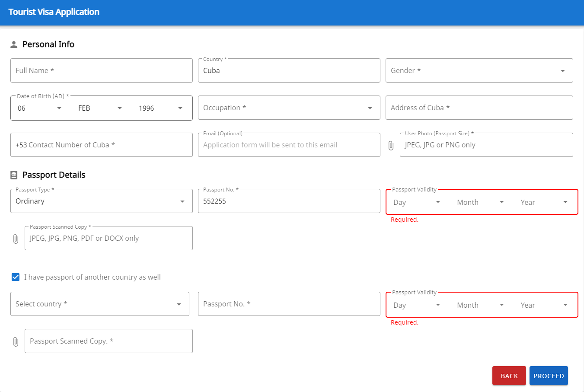Open the birth day dropdown showing 06

(x=40, y=108)
